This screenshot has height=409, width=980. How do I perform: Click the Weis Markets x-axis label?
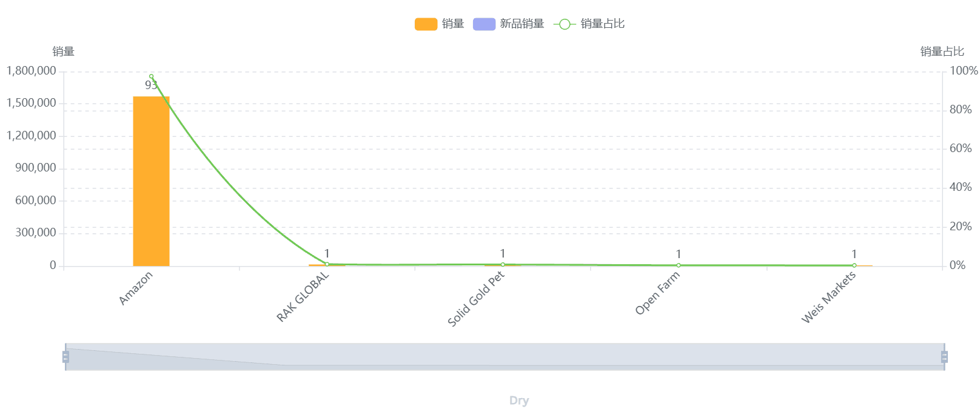click(x=828, y=297)
